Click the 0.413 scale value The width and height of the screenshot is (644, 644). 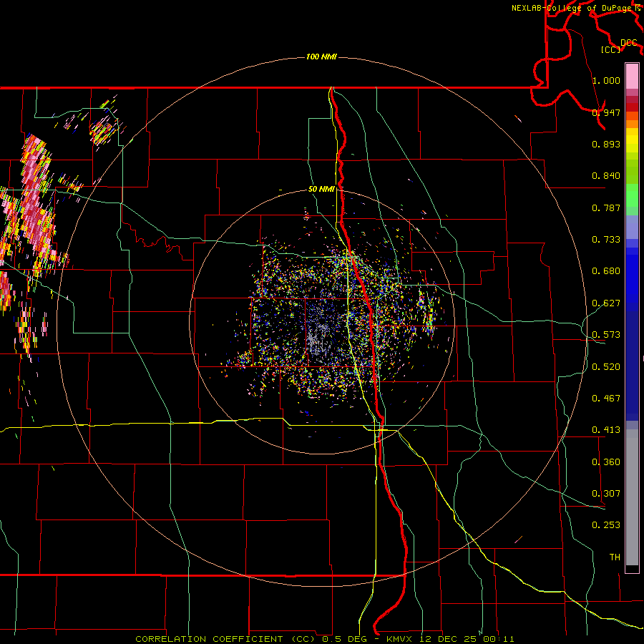pyautogui.click(x=606, y=430)
